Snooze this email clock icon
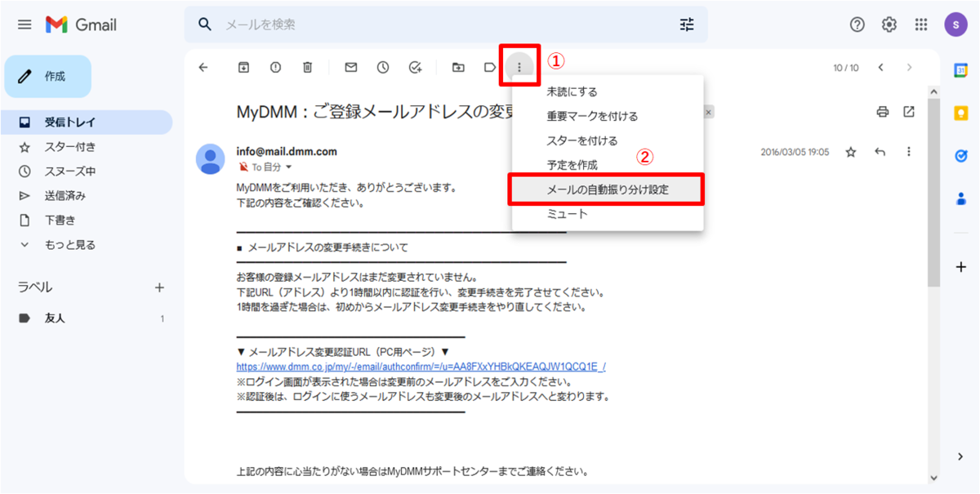The height and width of the screenshot is (494, 980). click(383, 68)
